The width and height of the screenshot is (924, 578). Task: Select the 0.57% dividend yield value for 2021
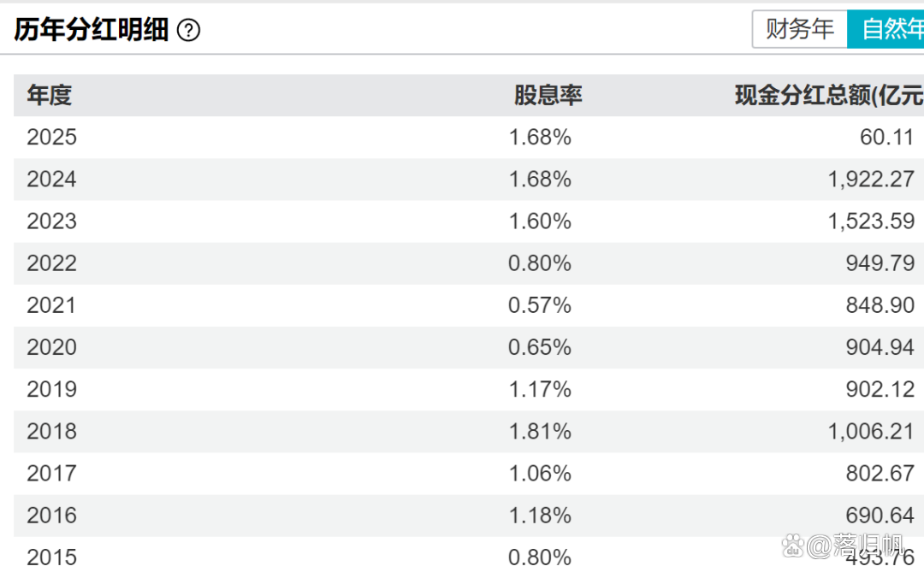[x=540, y=304]
